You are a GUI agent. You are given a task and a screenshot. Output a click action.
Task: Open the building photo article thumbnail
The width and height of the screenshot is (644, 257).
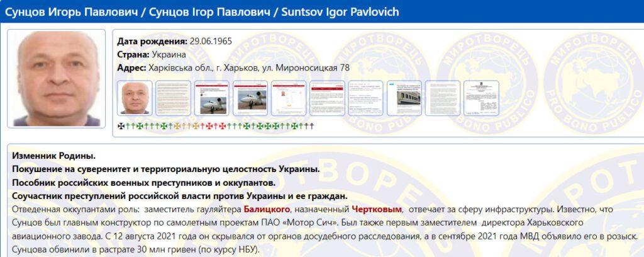pos(404,98)
